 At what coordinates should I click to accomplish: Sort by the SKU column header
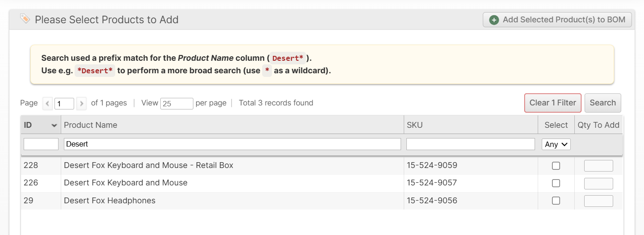[414, 125]
